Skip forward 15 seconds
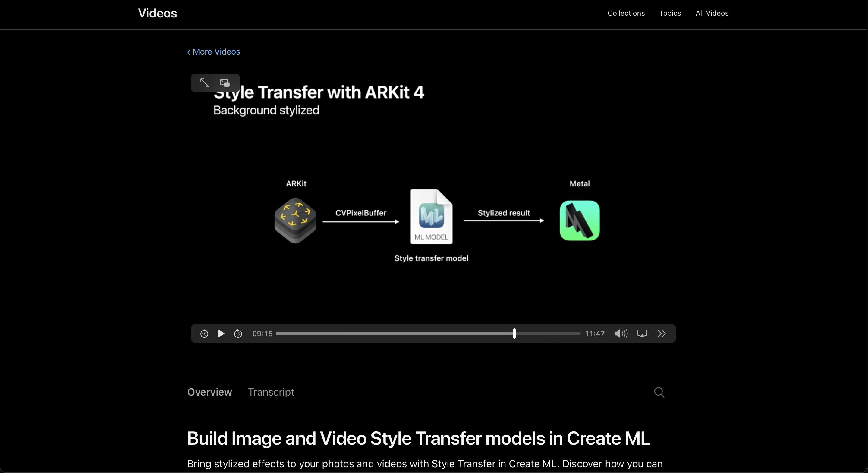 pyautogui.click(x=238, y=334)
